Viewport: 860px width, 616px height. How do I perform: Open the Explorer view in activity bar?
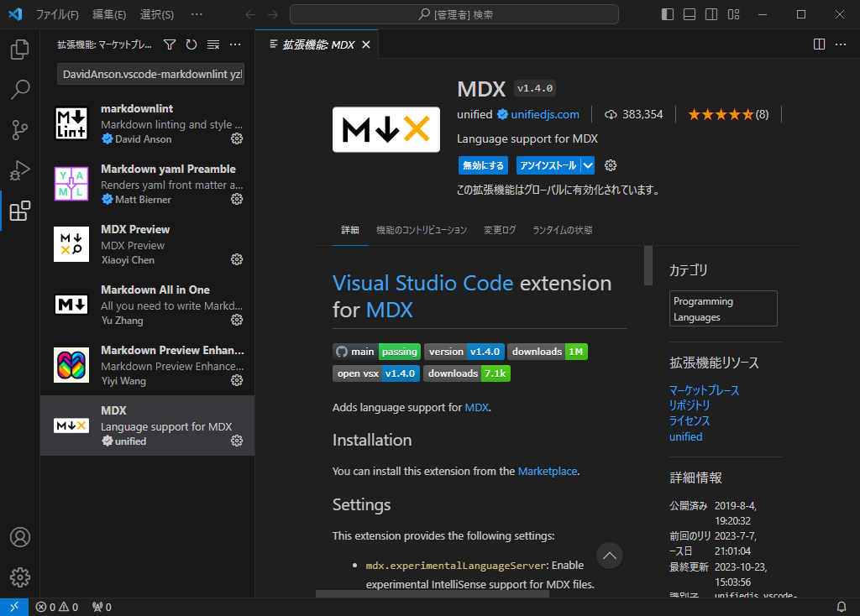[x=20, y=50]
